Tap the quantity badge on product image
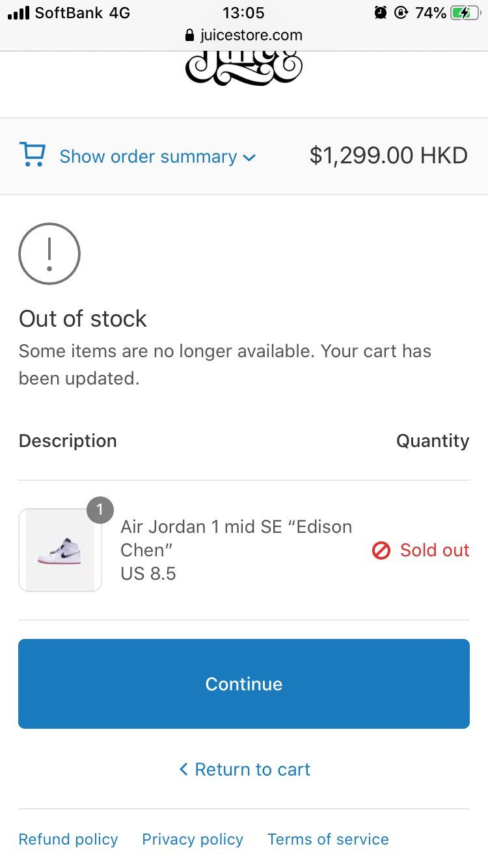The width and height of the screenshot is (488, 868). pos(100,510)
